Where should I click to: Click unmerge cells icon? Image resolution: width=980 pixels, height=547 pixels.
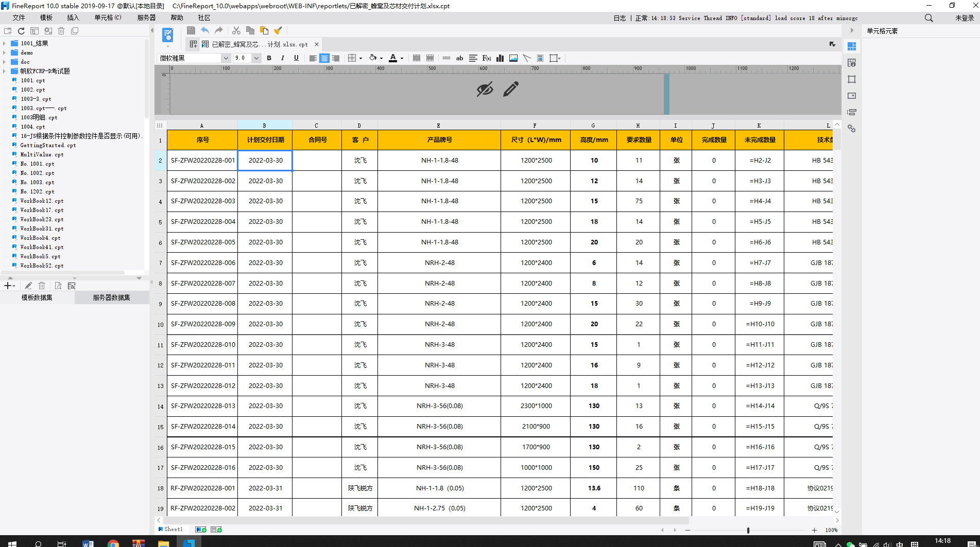pos(430,58)
